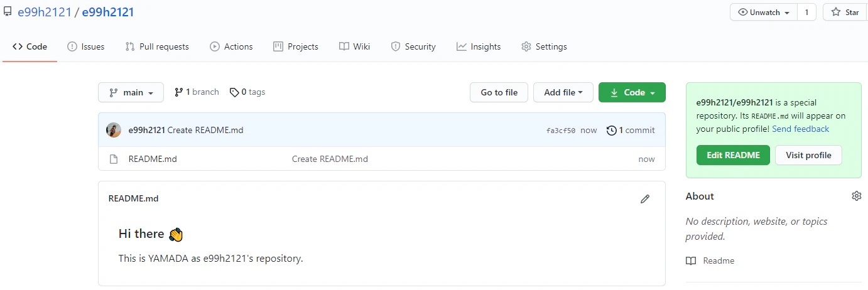Click the committer avatar thumbnail
The width and height of the screenshot is (868, 290).
(x=114, y=130)
